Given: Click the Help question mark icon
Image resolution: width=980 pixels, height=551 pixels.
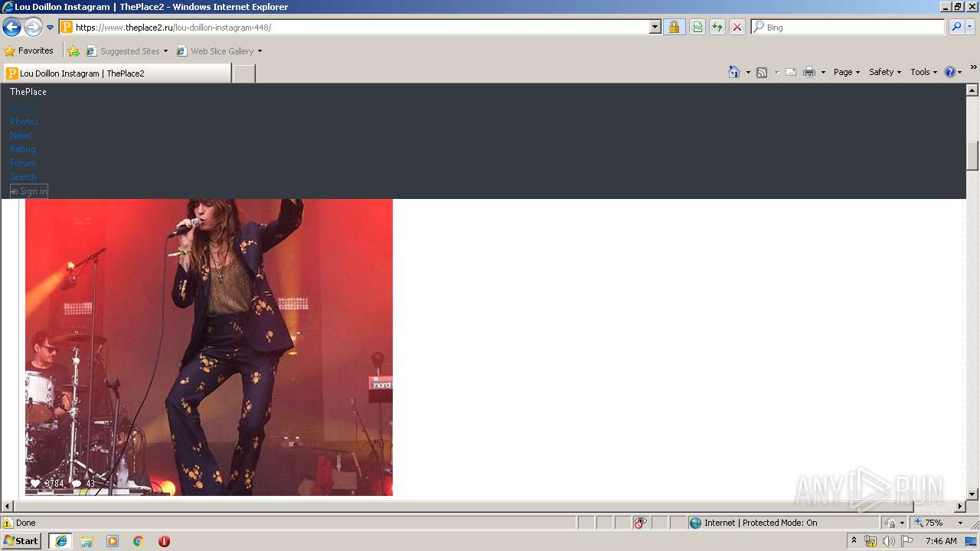Looking at the screenshot, I should point(950,72).
